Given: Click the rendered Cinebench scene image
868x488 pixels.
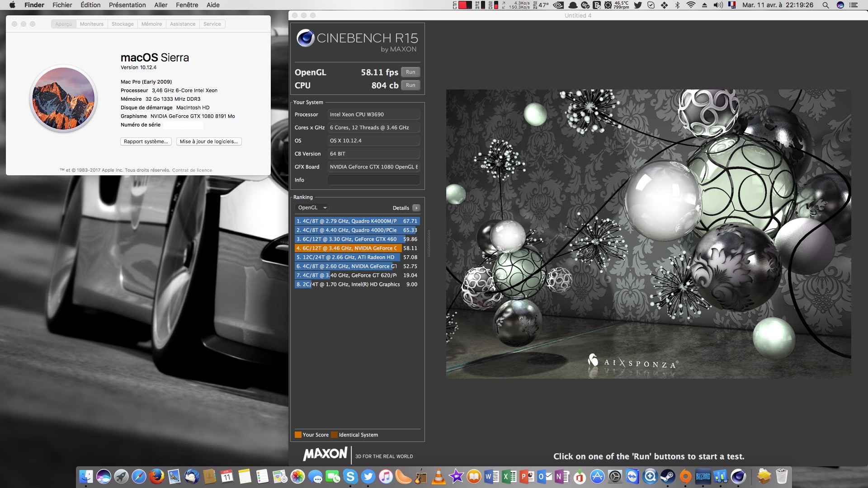Looking at the screenshot, I should 648,234.
